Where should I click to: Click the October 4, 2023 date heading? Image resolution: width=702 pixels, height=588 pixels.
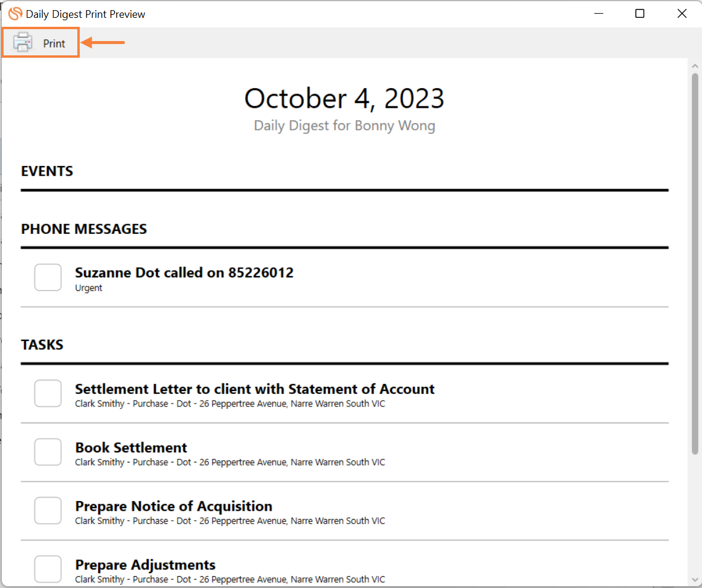tap(344, 99)
